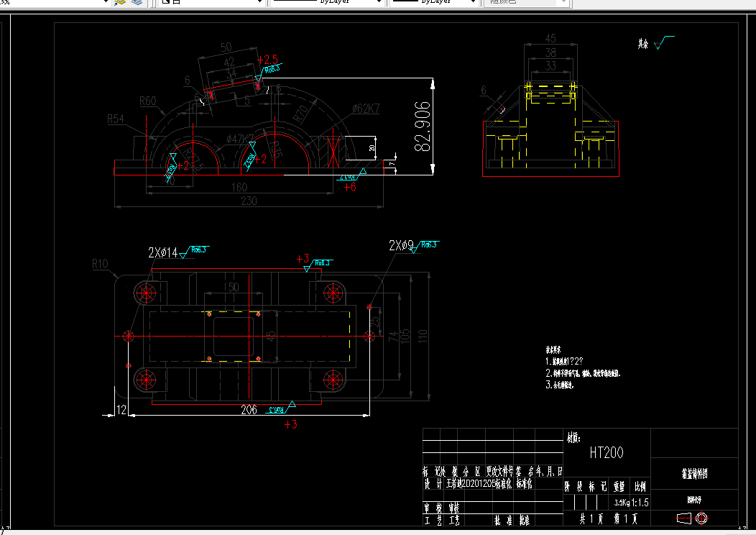Select the cyan surface roughness symbol beside 其余
756x535 pixels.
[664, 42]
